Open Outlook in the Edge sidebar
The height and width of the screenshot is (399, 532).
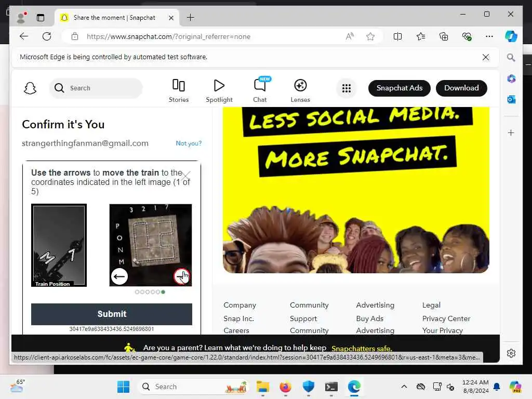511,99
